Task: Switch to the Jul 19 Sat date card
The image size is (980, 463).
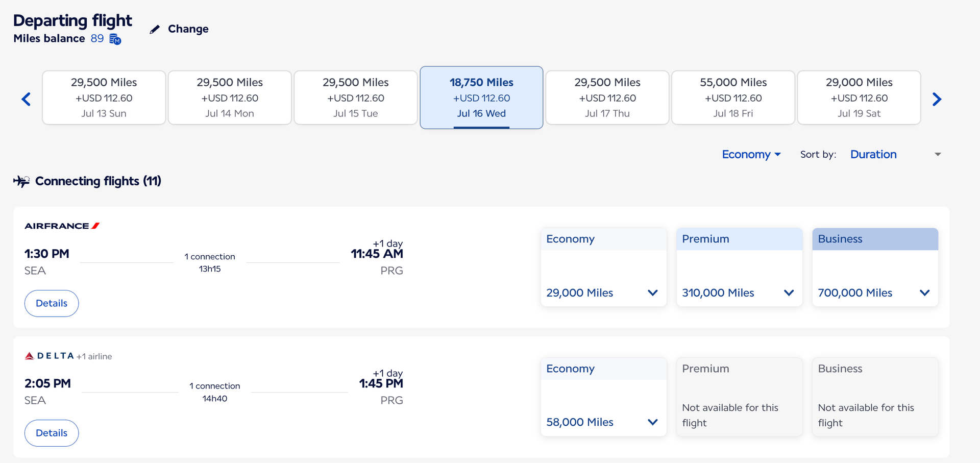Action: pos(859,98)
